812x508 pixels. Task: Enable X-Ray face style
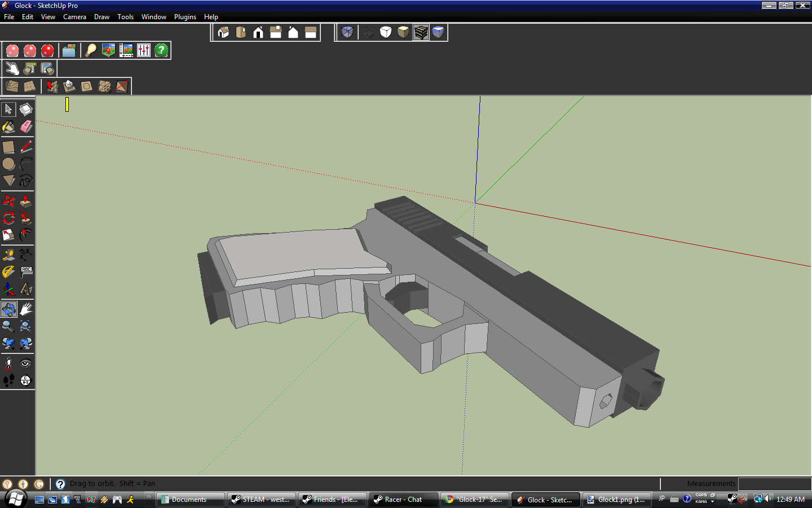(347, 32)
